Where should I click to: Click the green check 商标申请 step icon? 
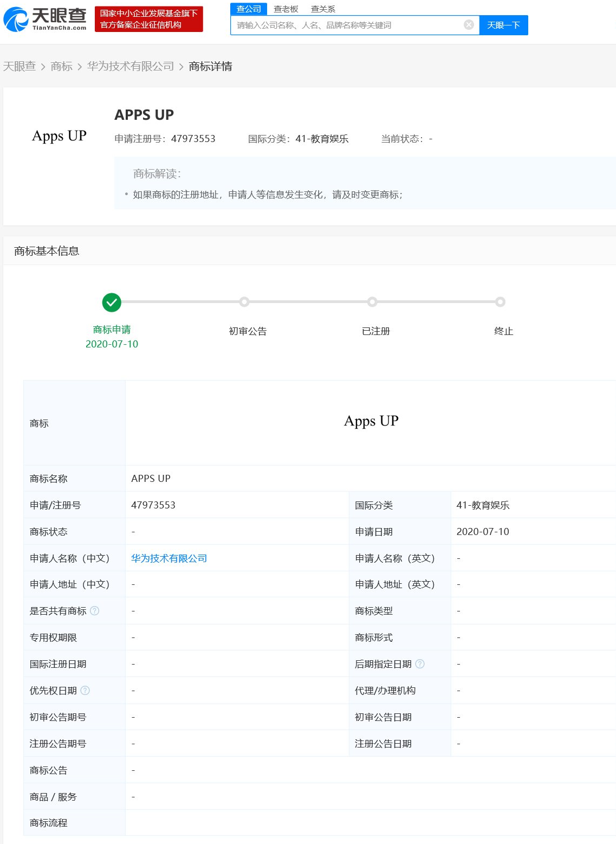tap(112, 302)
